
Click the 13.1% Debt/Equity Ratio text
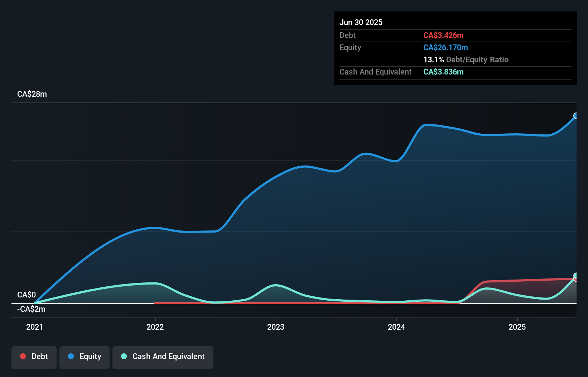466,59
